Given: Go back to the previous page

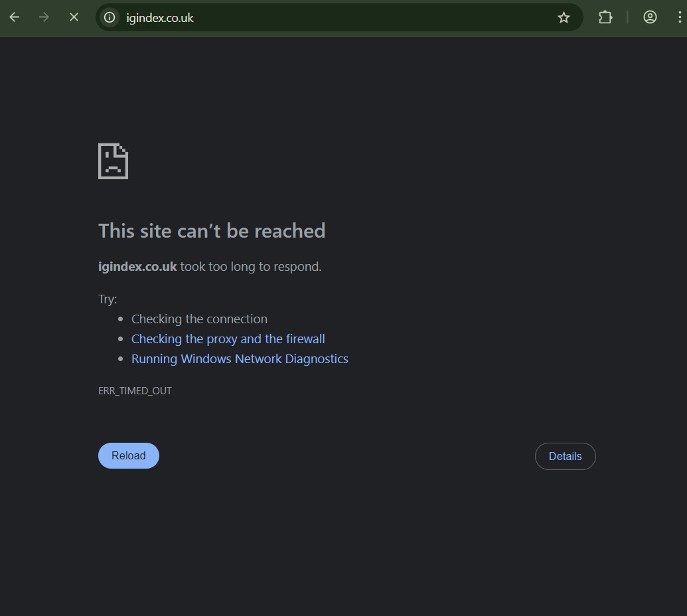Looking at the screenshot, I should pyautogui.click(x=15, y=17).
